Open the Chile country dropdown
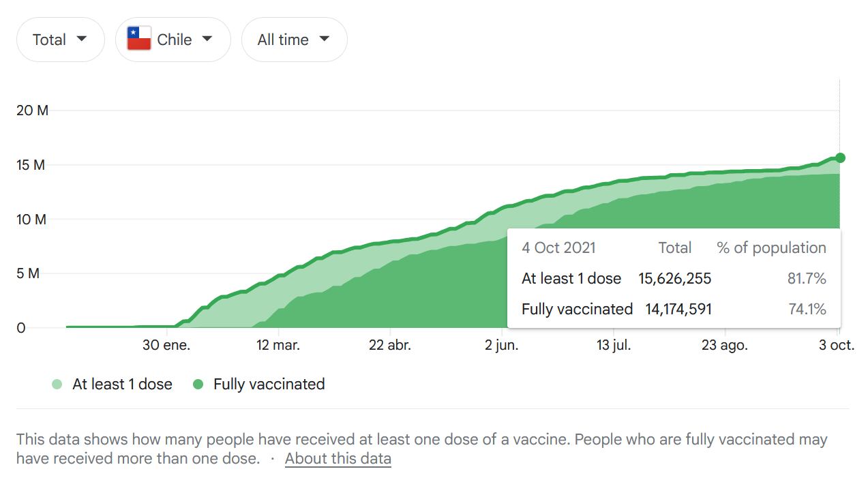The width and height of the screenshot is (868, 480). (173, 40)
